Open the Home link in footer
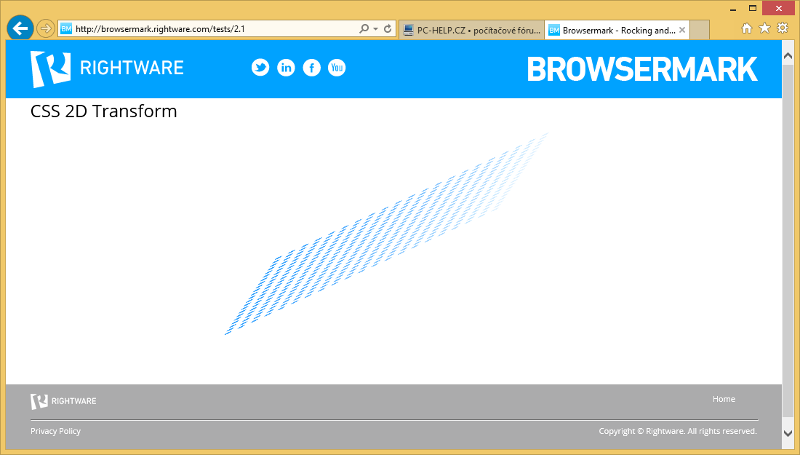The height and width of the screenshot is (455, 800). (723, 399)
